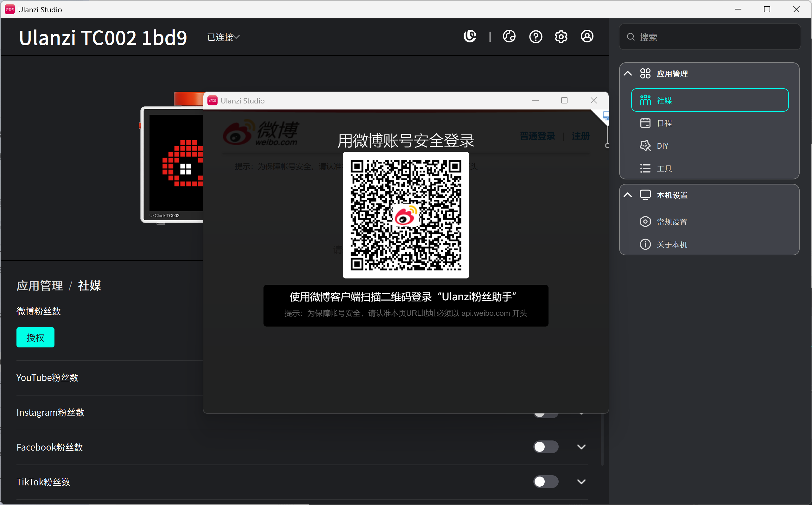Screen dimensions: 812x505
Task: Open the 已连接 connection dropdown
Action: [x=223, y=37]
